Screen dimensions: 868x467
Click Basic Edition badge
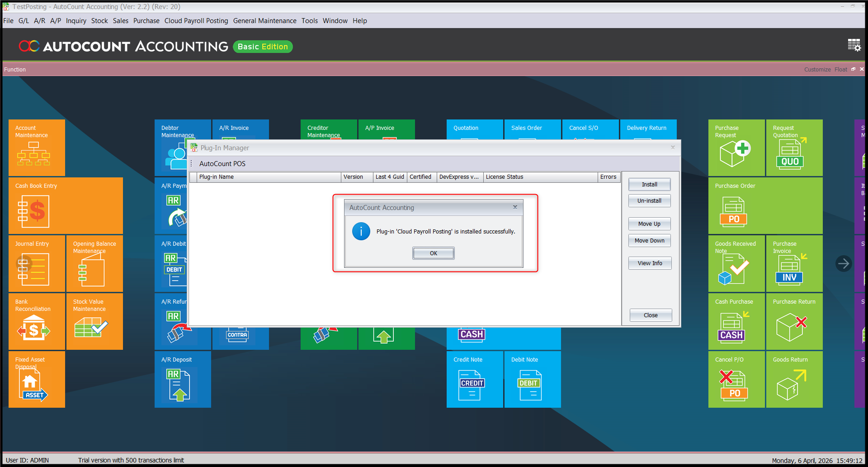tap(263, 47)
